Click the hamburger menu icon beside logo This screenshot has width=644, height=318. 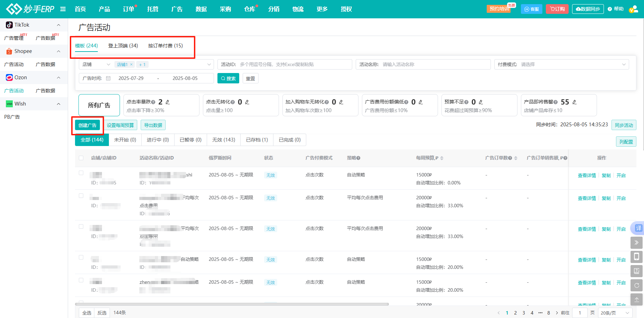[63, 9]
